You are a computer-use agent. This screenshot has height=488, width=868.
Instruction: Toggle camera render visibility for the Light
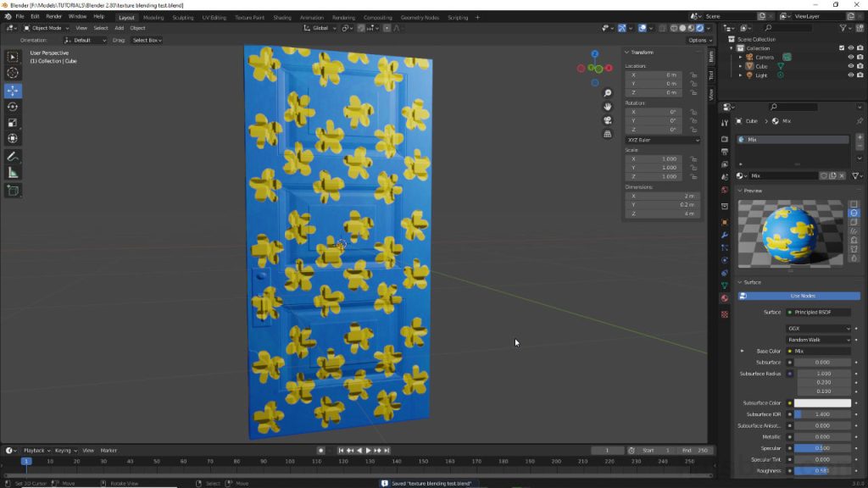[x=860, y=75]
